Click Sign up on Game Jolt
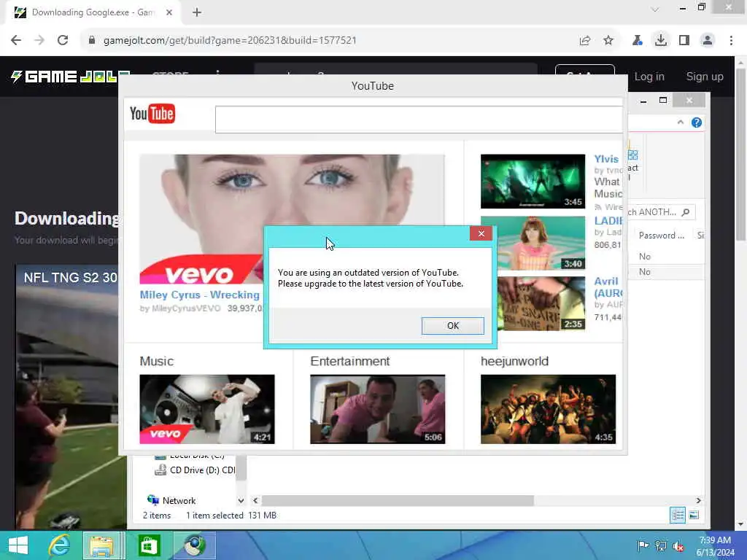The image size is (747, 560). click(705, 77)
